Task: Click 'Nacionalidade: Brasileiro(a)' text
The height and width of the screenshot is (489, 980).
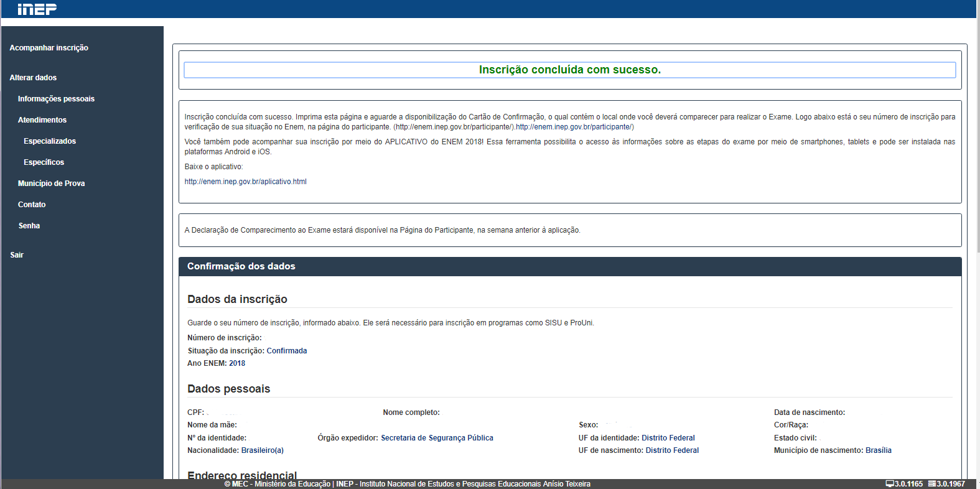Action: coord(235,450)
